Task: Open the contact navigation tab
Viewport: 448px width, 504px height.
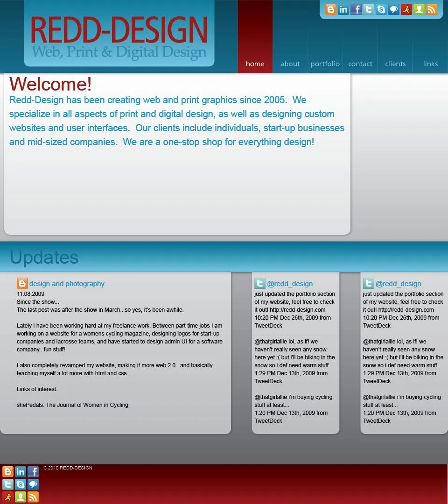Action: [x=360, y=64]
